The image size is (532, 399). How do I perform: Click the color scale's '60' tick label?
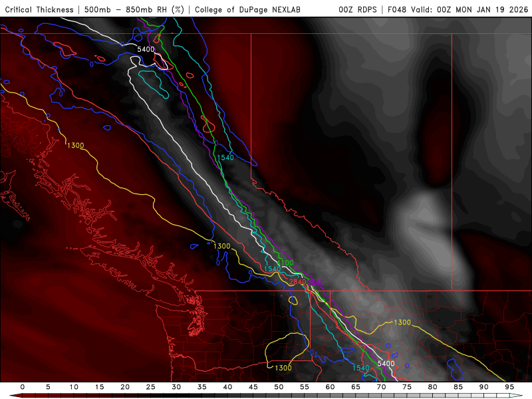coord(330,387)
